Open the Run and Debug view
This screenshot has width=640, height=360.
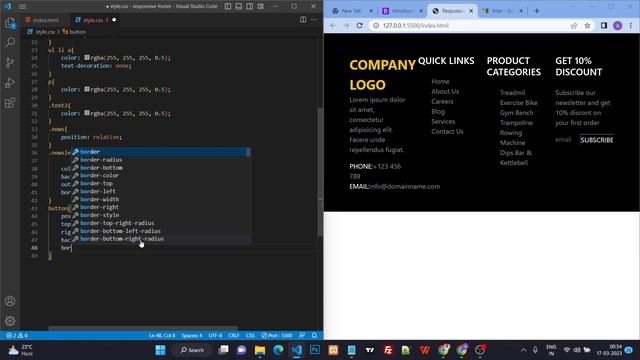coord(10,82)
